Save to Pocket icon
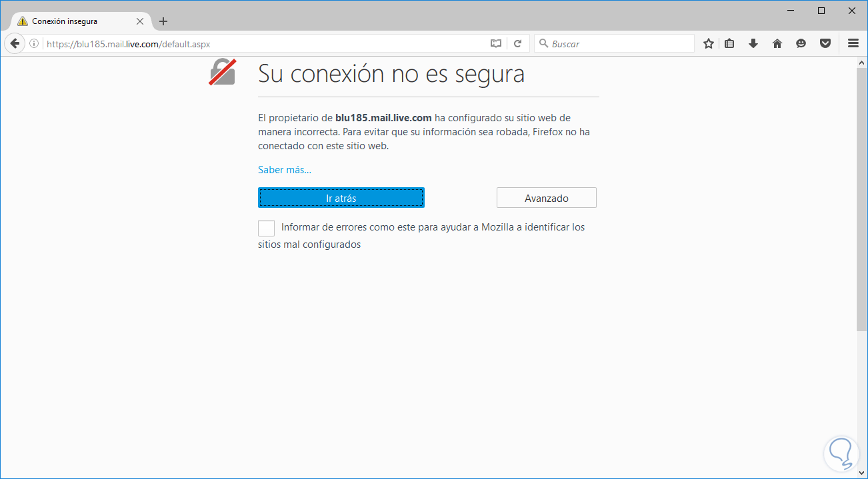The height and width of the screenshot is (479, 868). click(x=825, y=44)
